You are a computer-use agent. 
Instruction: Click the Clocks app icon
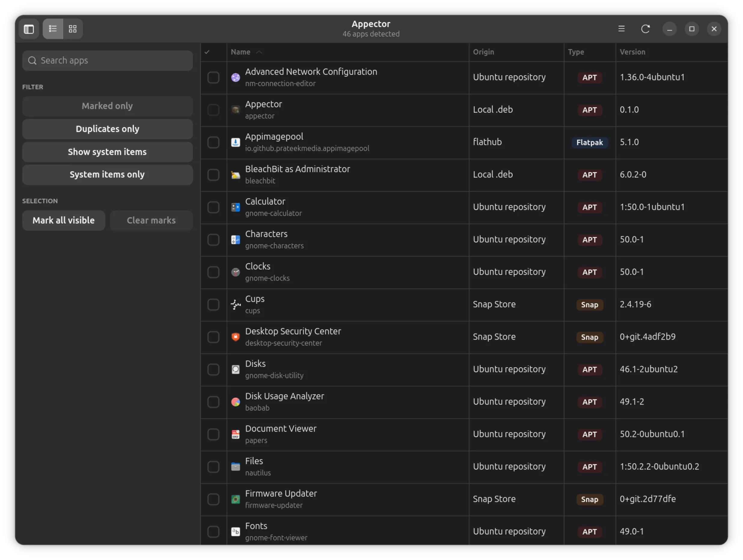(236, 272)
